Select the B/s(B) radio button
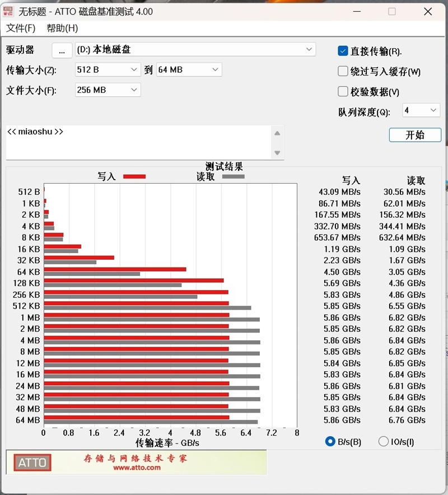Screen dimensions: 448x495 pos(330,441)
